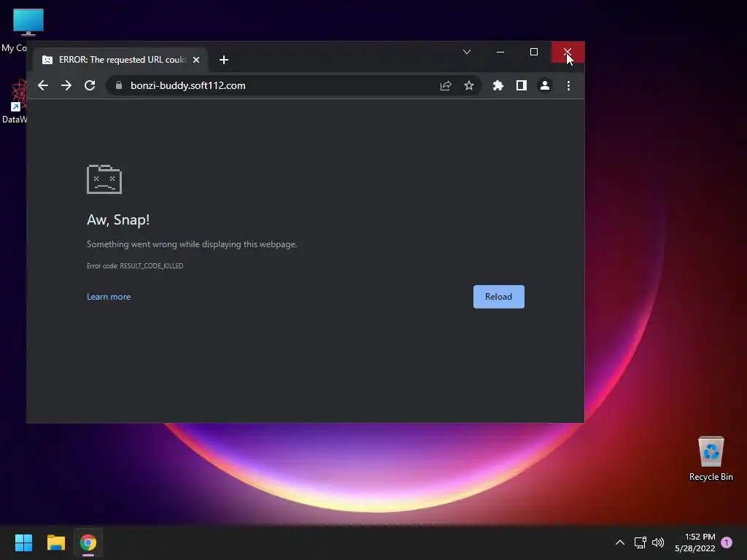Screen dimensions: 747x560
Task: Open the Learn more link
Action: tap(109, 297)
